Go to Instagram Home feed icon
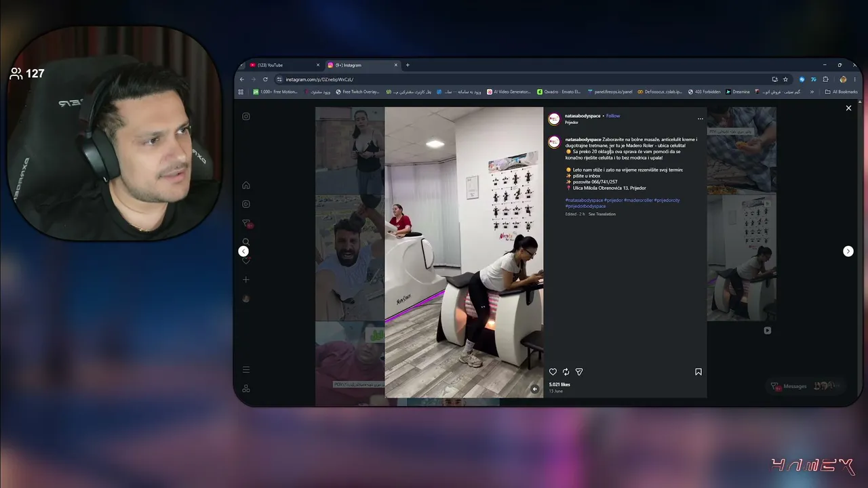The image size is (868, 488). point(246,185)
